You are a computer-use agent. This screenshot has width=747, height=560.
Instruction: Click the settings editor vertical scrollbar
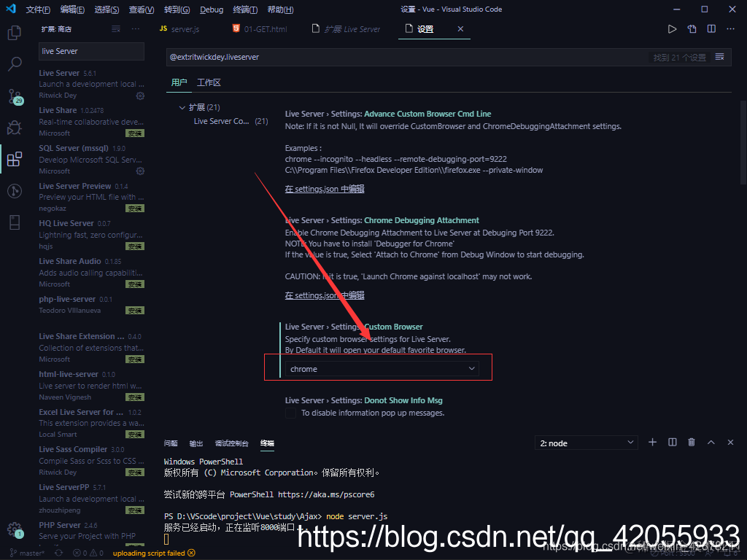point(743,142)
